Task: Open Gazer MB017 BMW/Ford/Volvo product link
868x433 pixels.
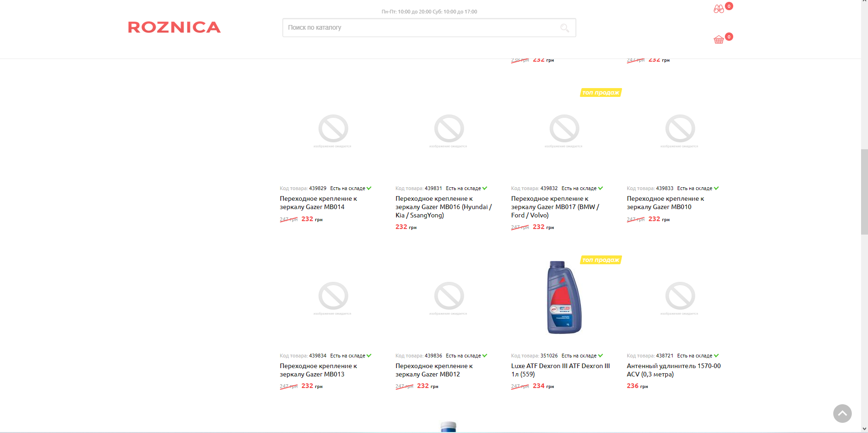Action: click(555, 207)
